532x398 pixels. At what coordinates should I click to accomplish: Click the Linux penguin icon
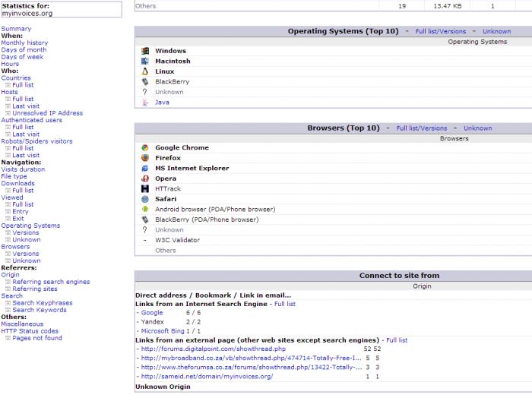145,71
